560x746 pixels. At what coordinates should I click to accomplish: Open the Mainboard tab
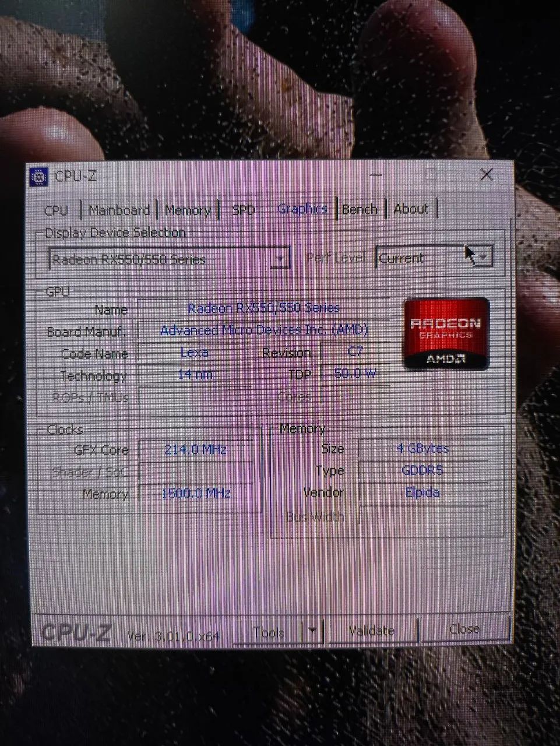119,210
